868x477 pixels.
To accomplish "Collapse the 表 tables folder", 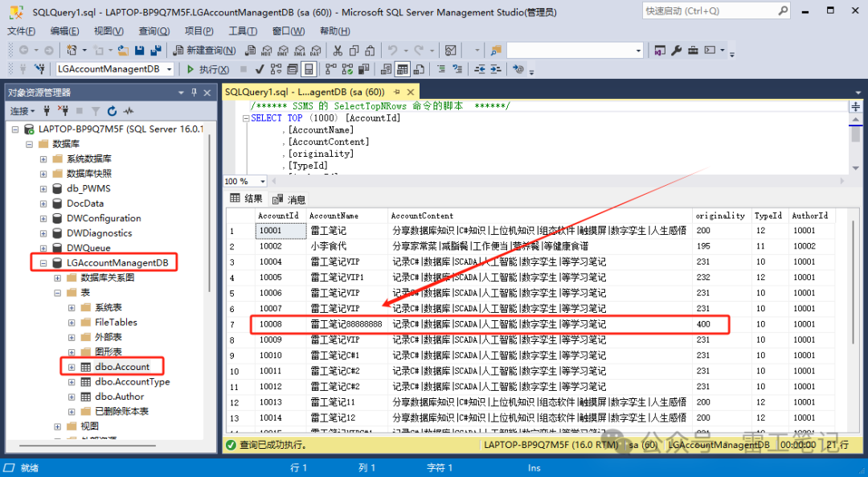I will 58,293.
